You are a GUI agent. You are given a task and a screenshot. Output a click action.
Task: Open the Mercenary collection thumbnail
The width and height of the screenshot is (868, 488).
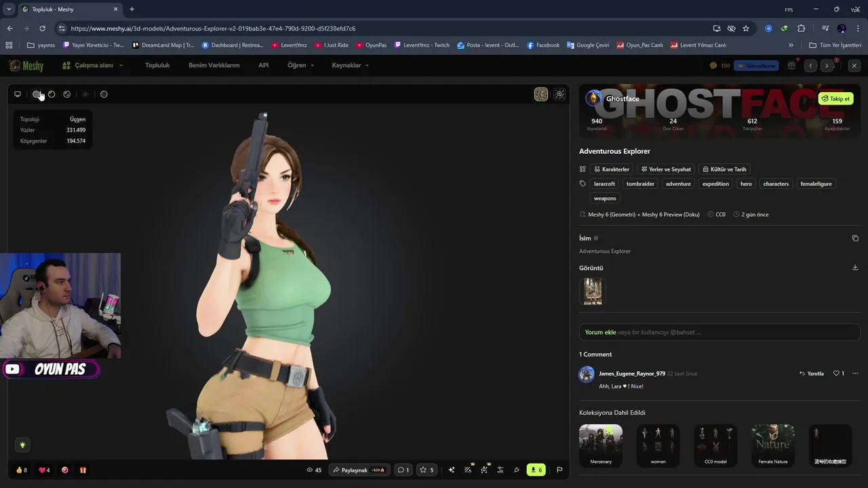601,445
